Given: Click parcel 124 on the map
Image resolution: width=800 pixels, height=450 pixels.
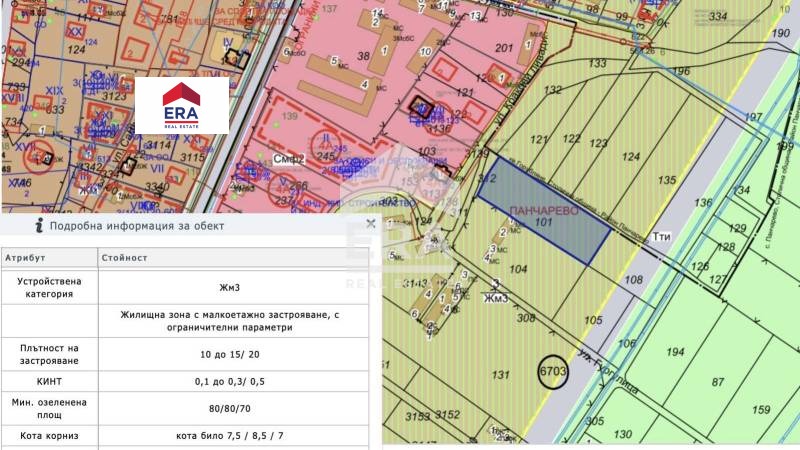Looking at the screenshot, I should 630,157.
